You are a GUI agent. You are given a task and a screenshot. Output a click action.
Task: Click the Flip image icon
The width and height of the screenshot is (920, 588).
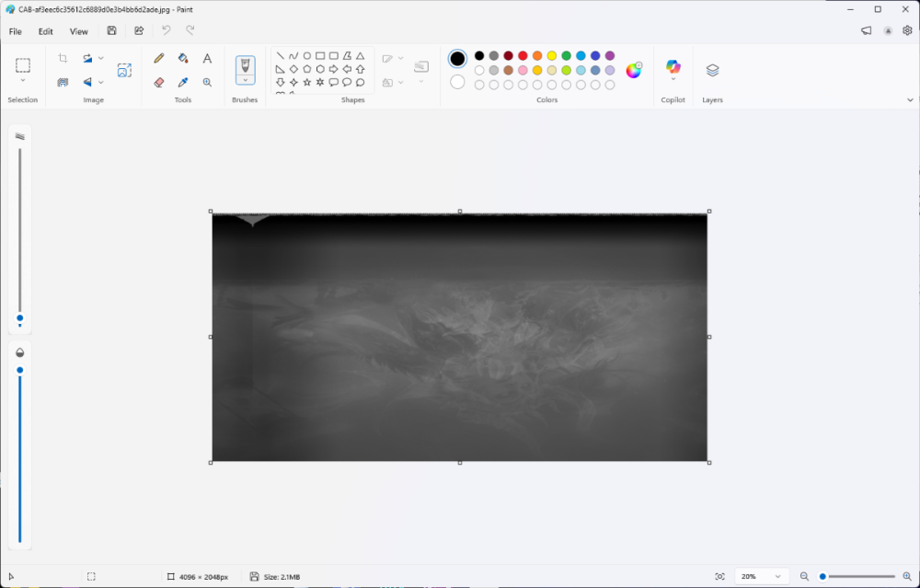[87, 82]
